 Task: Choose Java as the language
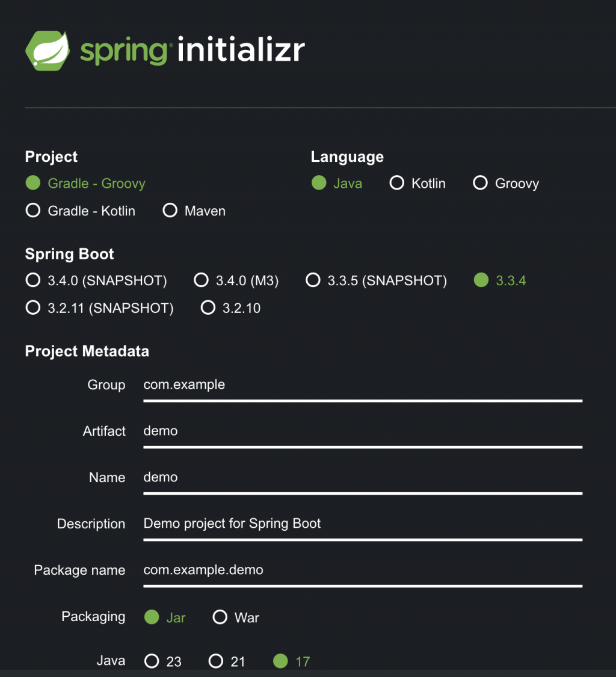point(319,184)
